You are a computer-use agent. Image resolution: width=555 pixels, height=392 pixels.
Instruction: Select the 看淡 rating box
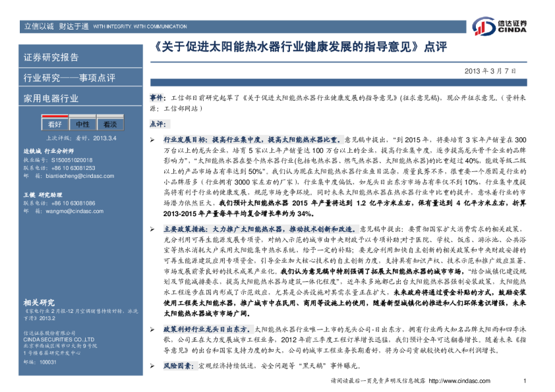(x=110, y=124)
